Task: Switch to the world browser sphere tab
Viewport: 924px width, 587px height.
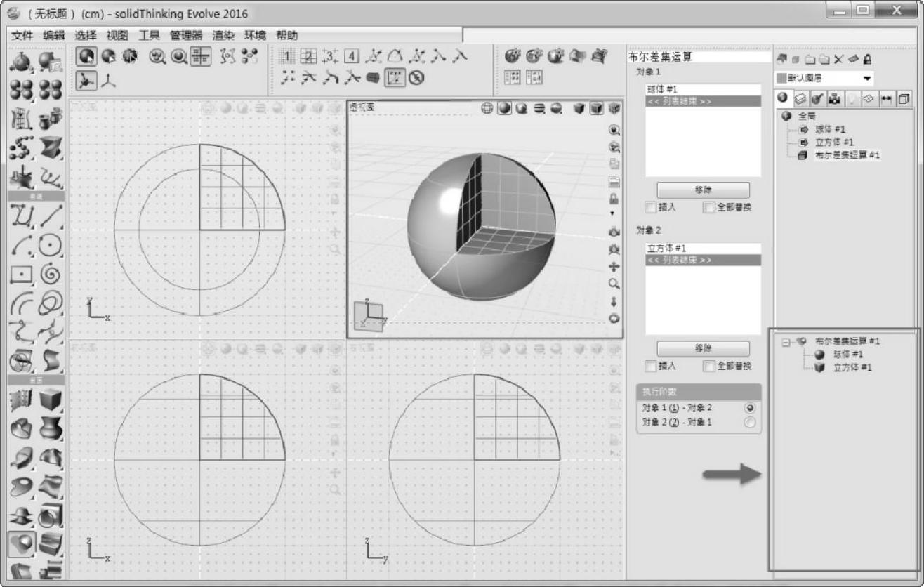Action: pyautogui.click(x=784, y=100)
